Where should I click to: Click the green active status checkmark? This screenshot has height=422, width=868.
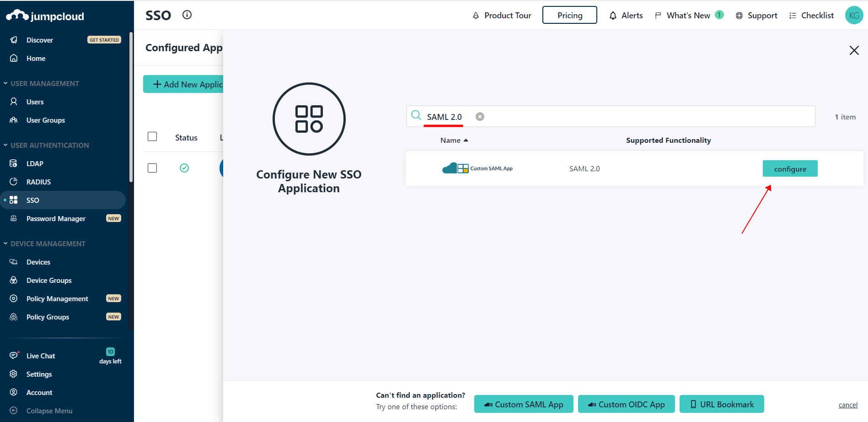point(184,168)
